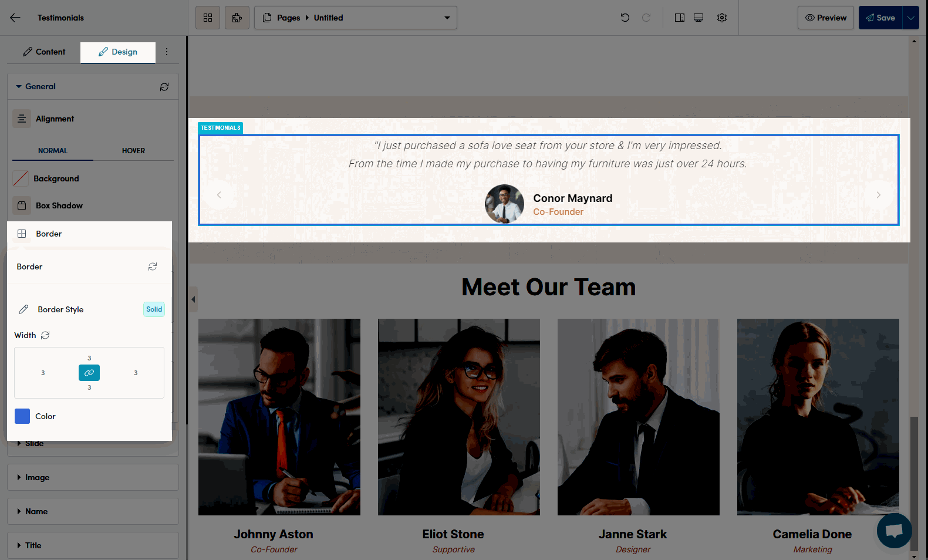
Task: Select the TESTIMONIALS element label
Action: coord(220,128)
